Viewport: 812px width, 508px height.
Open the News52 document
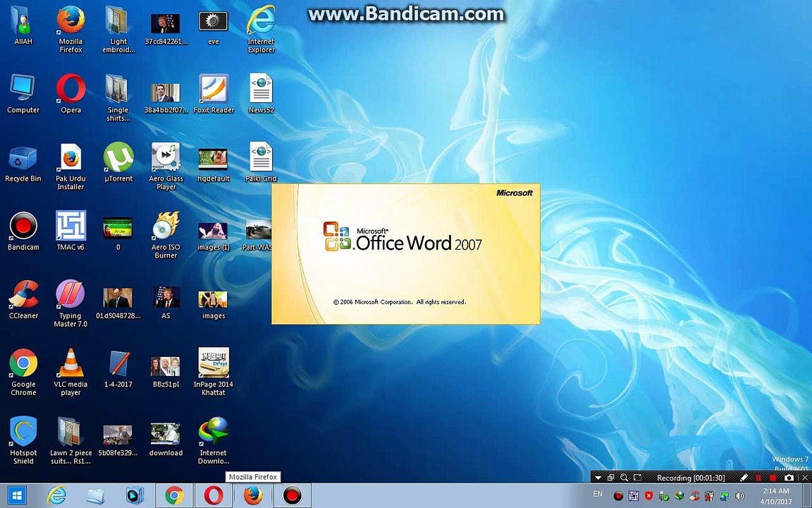click(261, 94)
